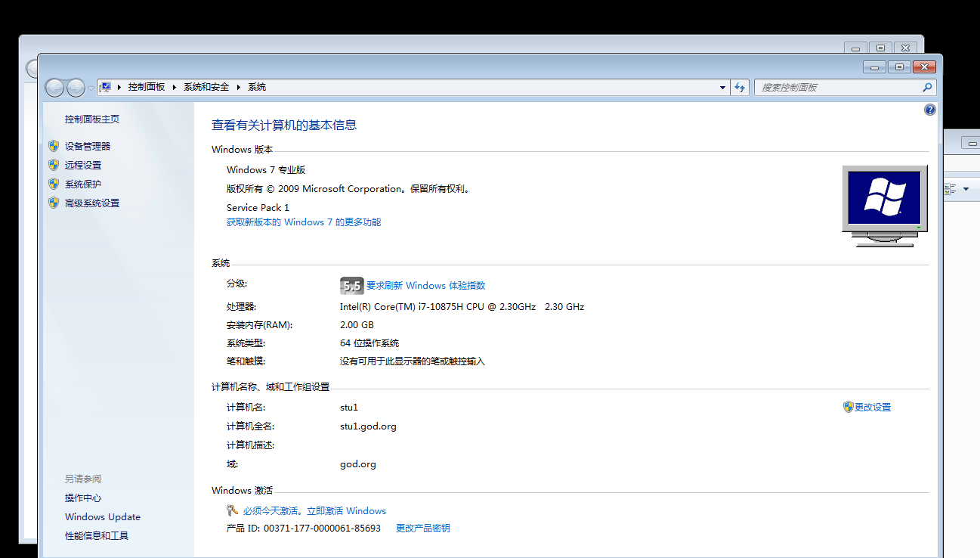Click the computer icon in the address bar
980x558 pixels.
(106, 87)
